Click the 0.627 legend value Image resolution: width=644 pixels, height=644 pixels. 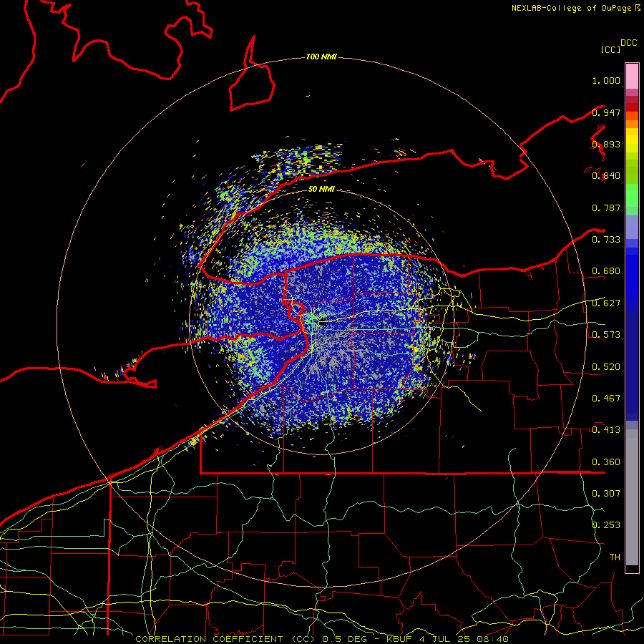(606, 303)
